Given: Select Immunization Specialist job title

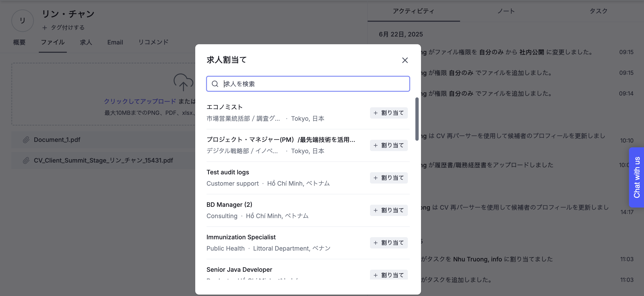Looking at the screenshot, I should (x=241, y=237).
